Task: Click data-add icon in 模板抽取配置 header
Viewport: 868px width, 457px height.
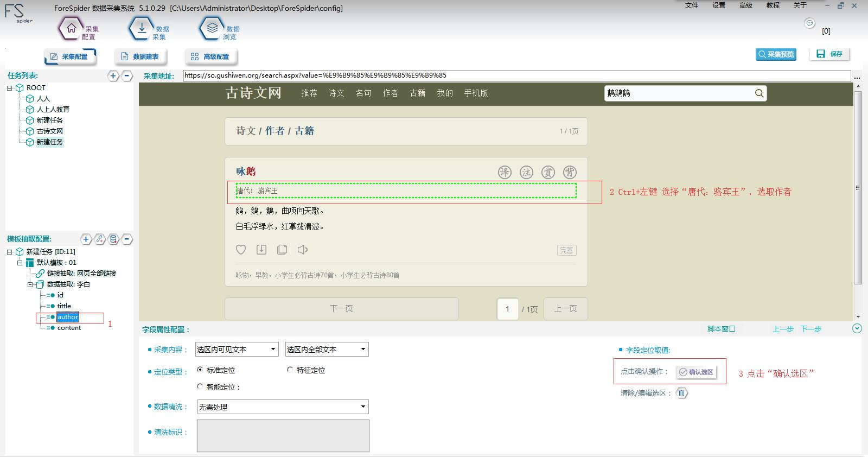Action: point(113,239)
